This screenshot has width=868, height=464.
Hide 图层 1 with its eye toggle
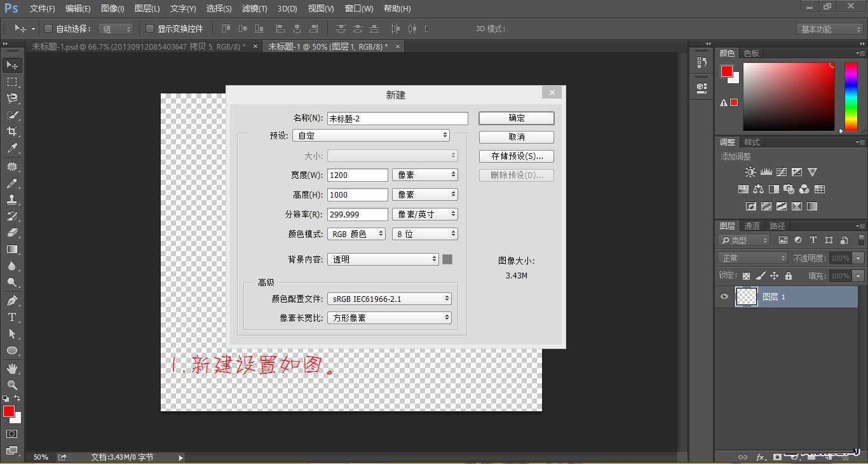(724, 296)
